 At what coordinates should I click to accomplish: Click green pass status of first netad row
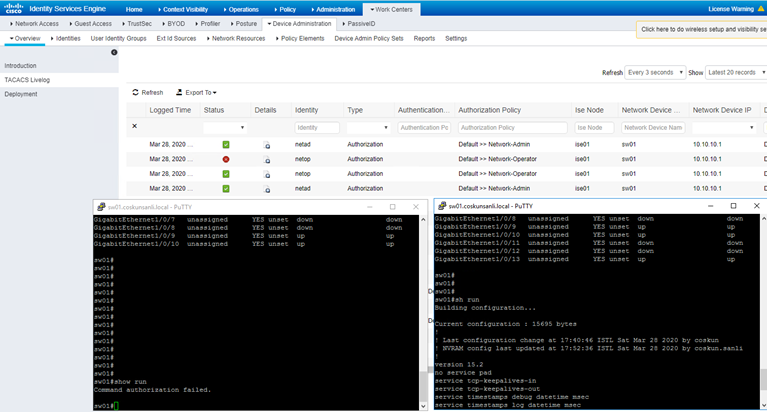coord(226,144)
